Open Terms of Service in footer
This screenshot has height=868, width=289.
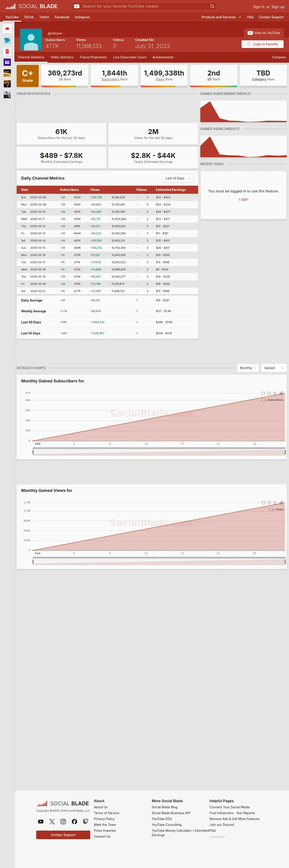click(x=106, y=813)
